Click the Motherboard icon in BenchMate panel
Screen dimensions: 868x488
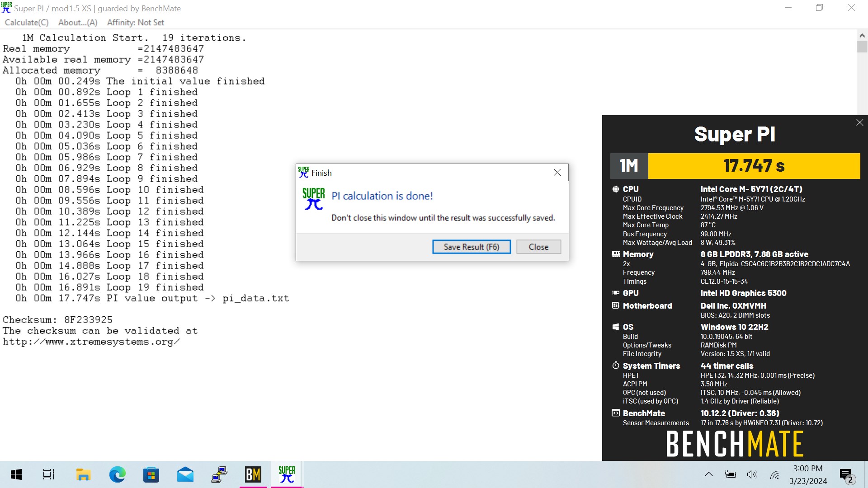(x=615, y=305)
